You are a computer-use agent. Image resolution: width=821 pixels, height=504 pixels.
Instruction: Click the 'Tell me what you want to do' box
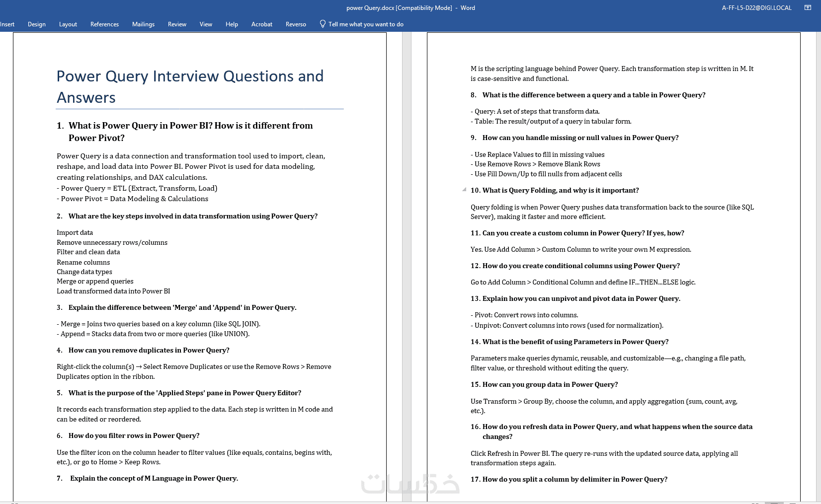pos(366,24)
